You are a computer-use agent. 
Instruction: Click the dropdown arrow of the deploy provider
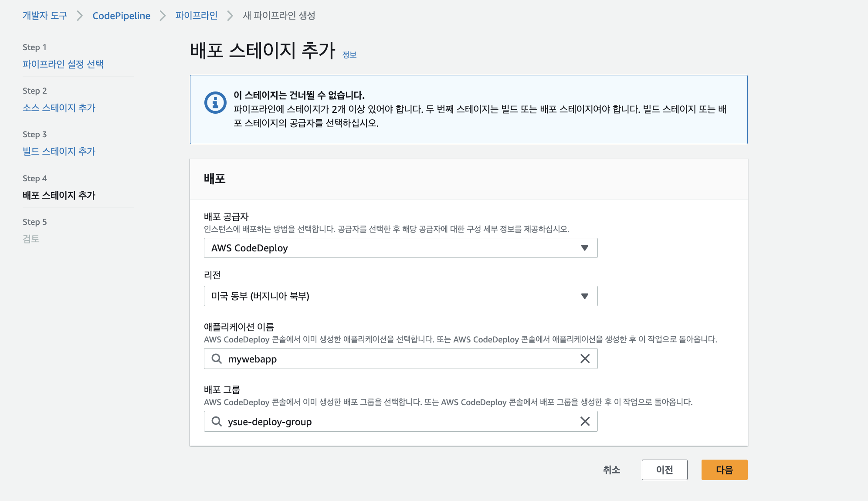(585, 248)
